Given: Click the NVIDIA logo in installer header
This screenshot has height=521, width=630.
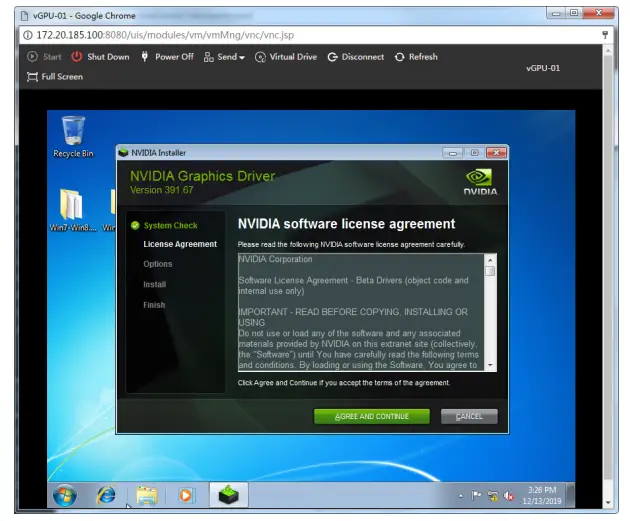Looking at the screenshot, I should tap(481, 182).
